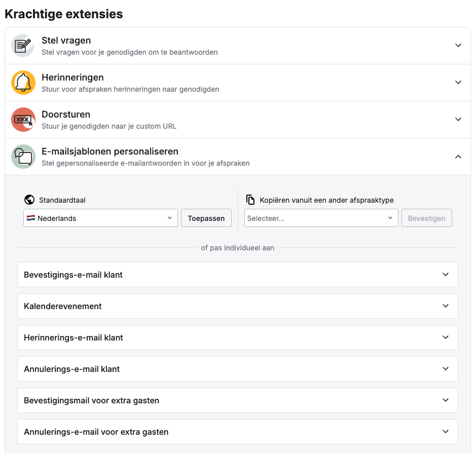Click the Doorsturen URL icon
Image resolution: width=476 pixels, height=453 pixels.
(x=23, y=120)
